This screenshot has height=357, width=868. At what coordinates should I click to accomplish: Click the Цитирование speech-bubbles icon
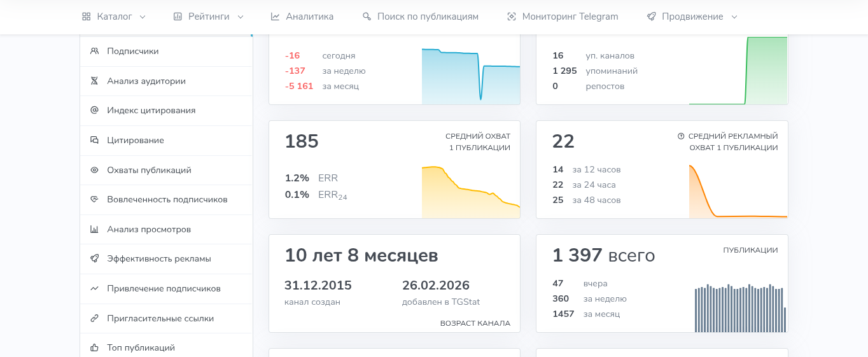point(94,140)
